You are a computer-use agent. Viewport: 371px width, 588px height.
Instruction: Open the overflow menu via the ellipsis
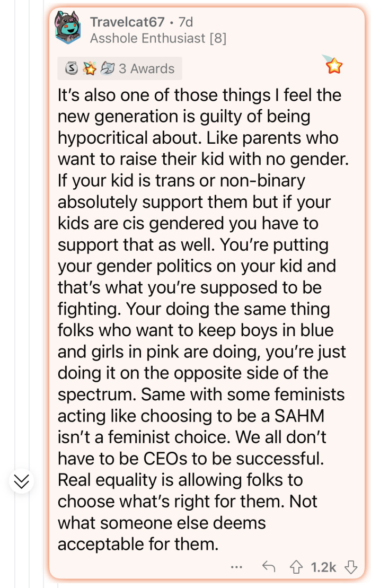(x=236, y=567)
